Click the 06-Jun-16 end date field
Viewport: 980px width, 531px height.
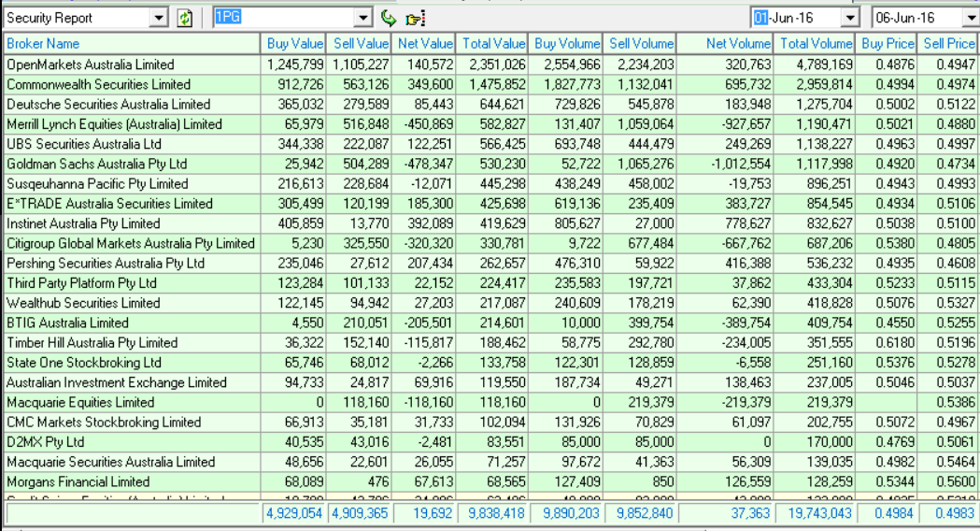[917, 18]
